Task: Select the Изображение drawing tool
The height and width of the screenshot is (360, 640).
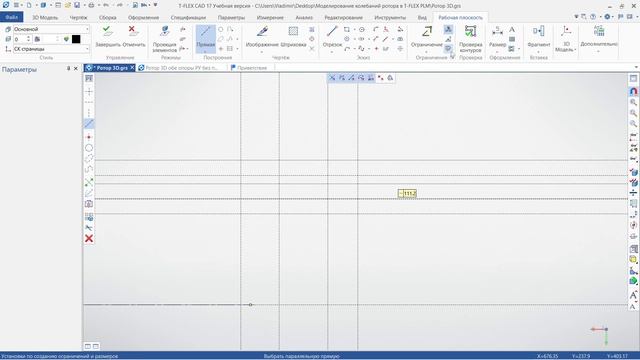Action: 262,39
